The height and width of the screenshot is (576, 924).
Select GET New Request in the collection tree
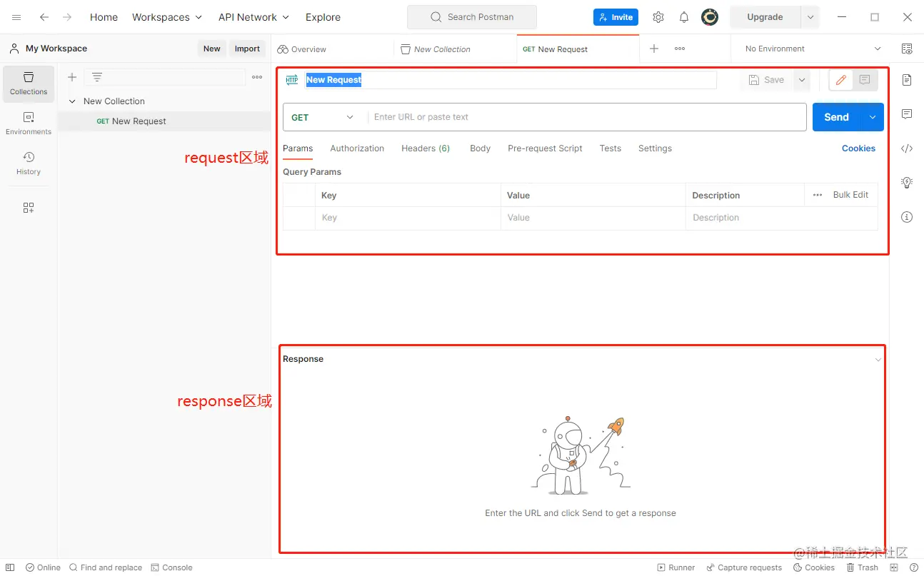pos(164,121)
